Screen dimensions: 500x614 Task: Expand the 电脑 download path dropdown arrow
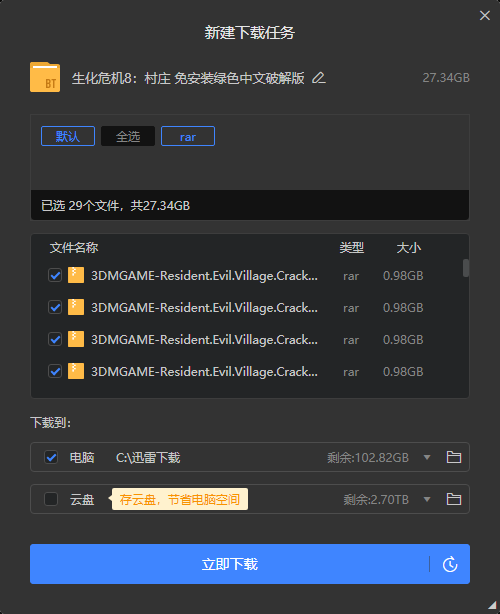click(x=427, y=457)
